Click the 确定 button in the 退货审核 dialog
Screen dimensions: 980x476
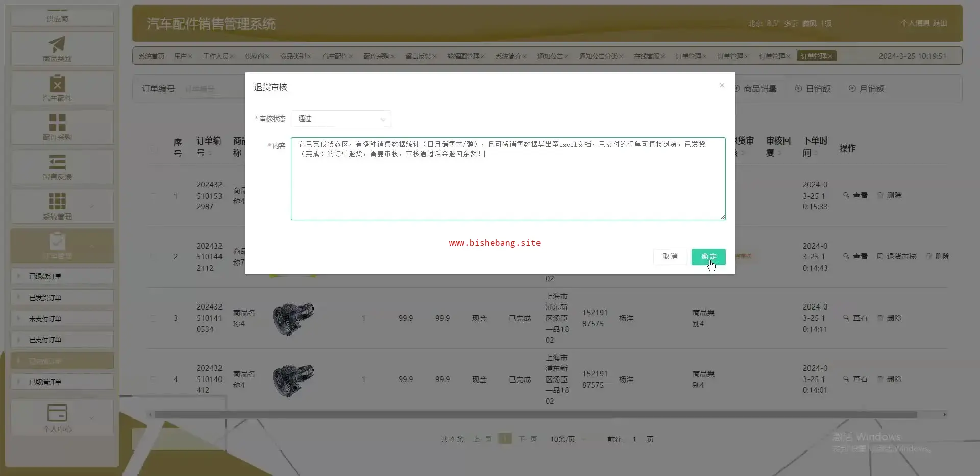pos(708,256)
